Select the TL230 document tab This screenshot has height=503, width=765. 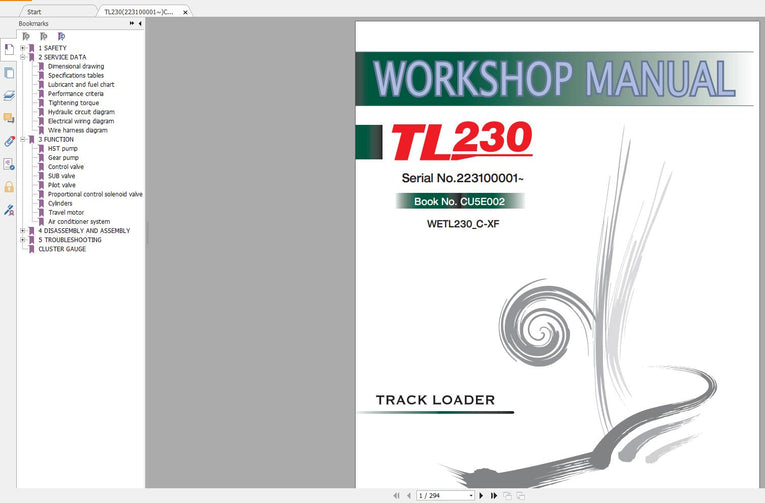(138, 12)
